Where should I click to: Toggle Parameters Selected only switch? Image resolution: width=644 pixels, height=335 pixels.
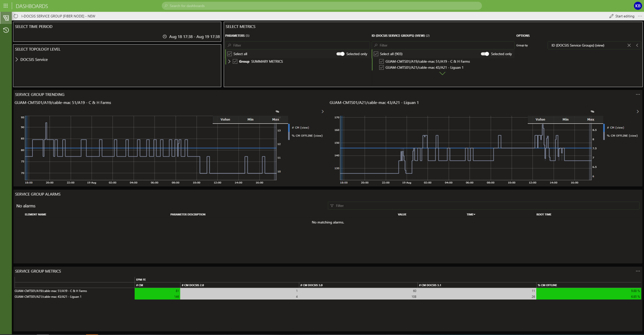tap(341, 54)
